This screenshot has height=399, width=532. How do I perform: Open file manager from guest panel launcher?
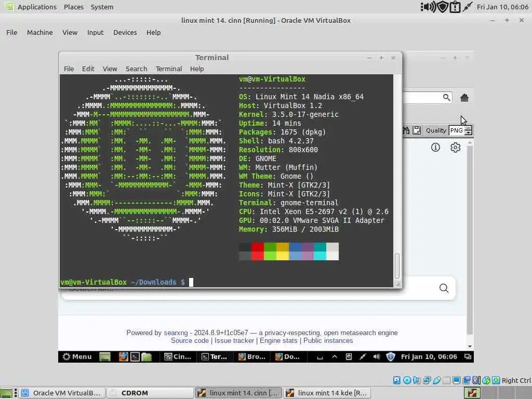click(x=146, y=356)
